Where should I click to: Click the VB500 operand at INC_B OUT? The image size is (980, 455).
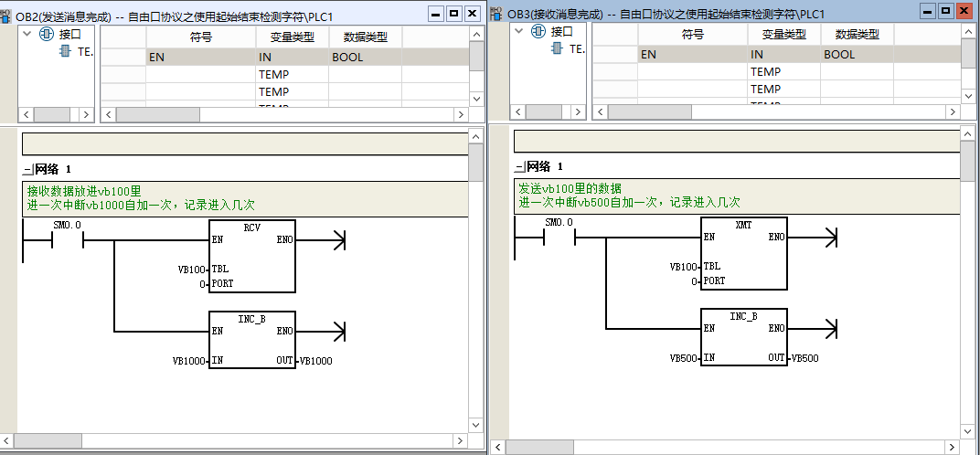click(804, 359)
